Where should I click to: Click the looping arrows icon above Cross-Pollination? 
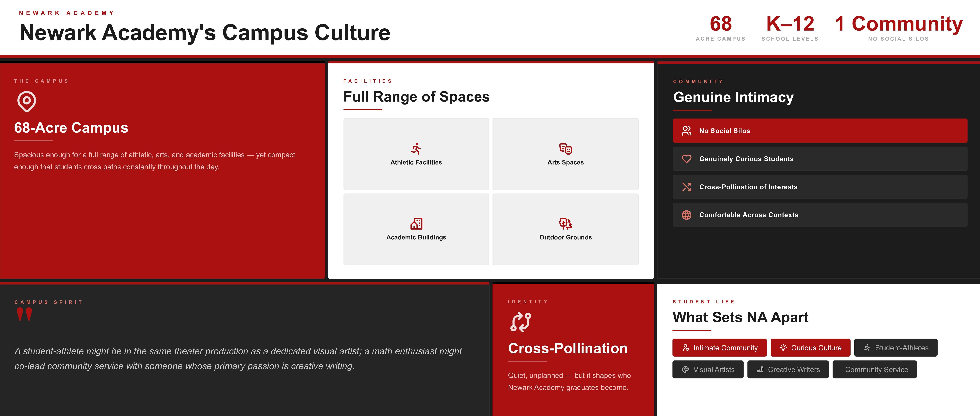pos(520,322)
